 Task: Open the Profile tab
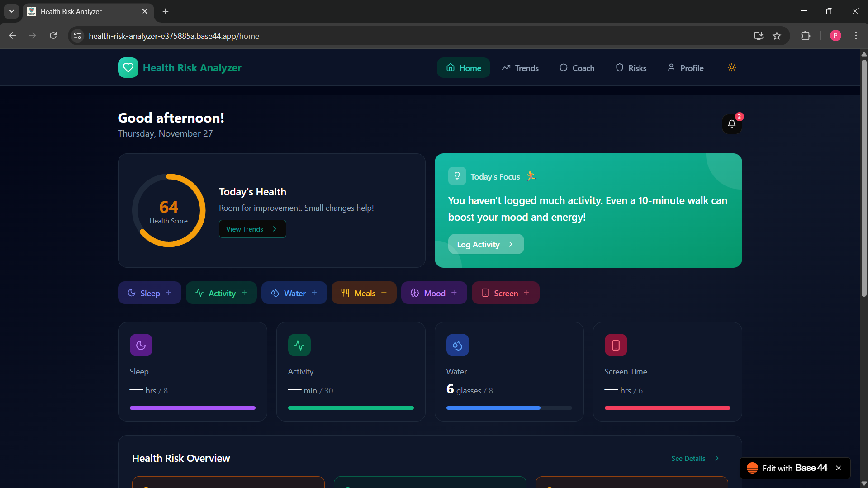(x=686, y=68)
